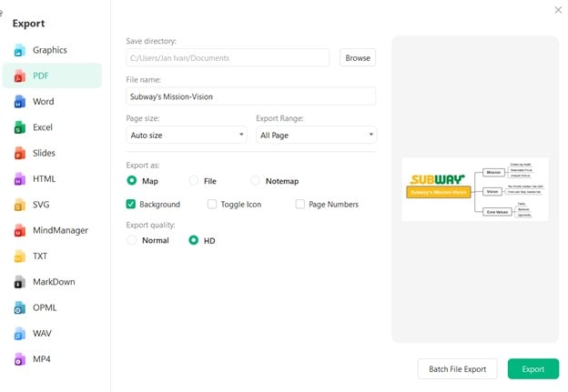
Task: Select HTML export format
Action: tap(52, 179)
